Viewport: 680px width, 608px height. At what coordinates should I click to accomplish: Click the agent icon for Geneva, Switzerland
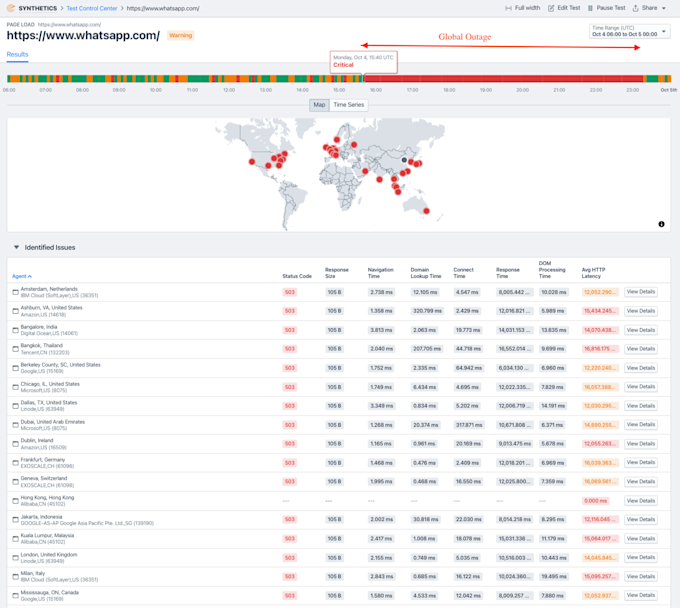pos(15,481)
